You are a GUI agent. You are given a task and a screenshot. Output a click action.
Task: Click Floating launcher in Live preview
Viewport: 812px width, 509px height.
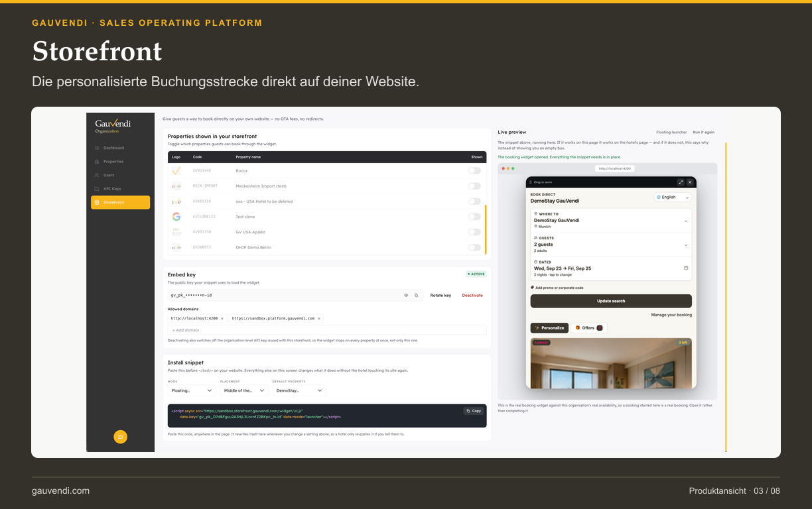(671, 133)
